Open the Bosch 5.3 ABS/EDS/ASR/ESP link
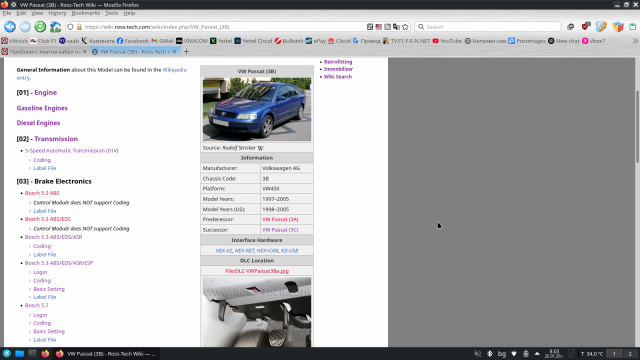 click(59, 263)
